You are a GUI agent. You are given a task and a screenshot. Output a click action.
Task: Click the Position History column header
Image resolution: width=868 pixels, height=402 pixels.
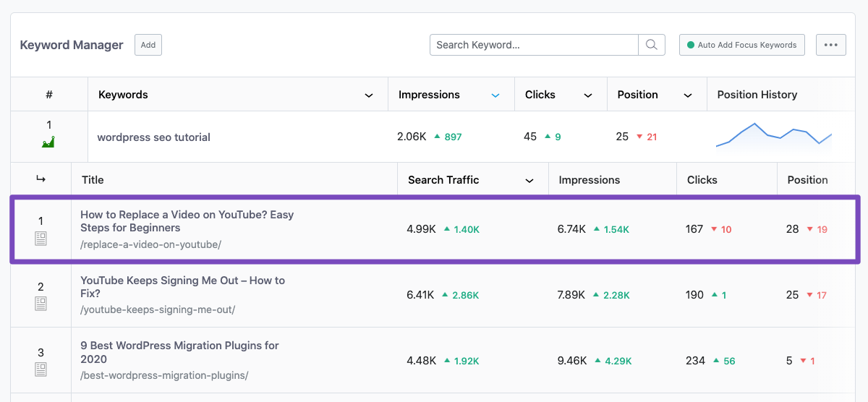(757, 95)
